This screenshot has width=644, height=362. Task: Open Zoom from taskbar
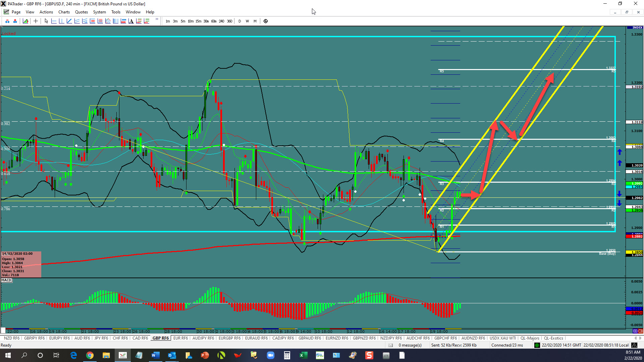(x=270, y=355)
